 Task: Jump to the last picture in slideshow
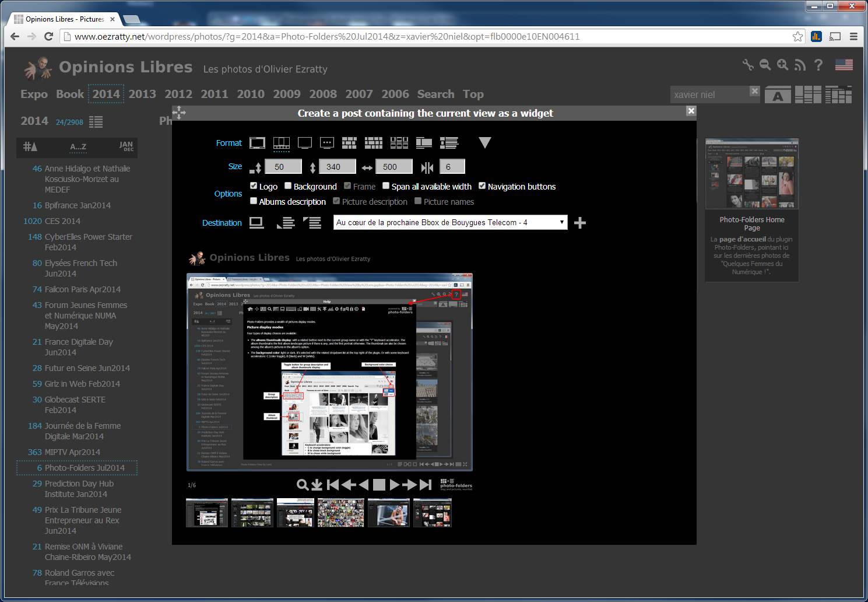[x=426, y=485]
